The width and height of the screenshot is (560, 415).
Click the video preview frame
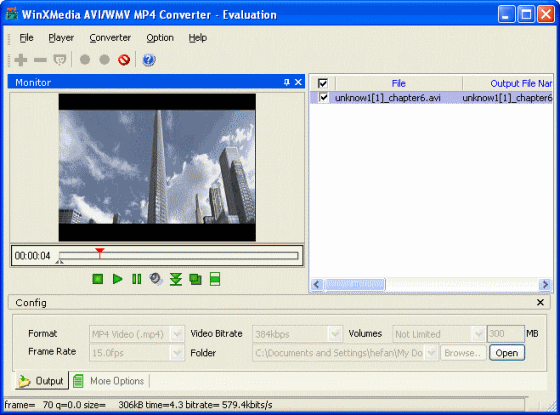click(x=157, y=167)
